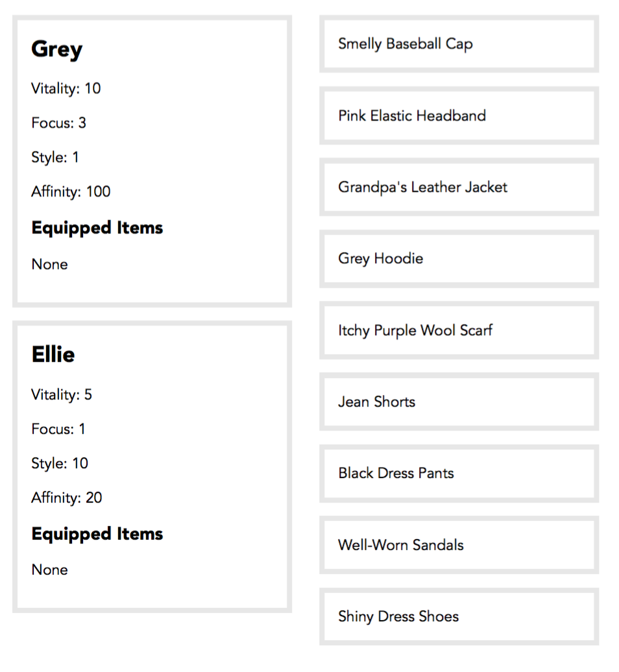Select the Grey character name heading
Image resolution: width=619 pixels, height=672 pixels.
click(x=56, y=49)
